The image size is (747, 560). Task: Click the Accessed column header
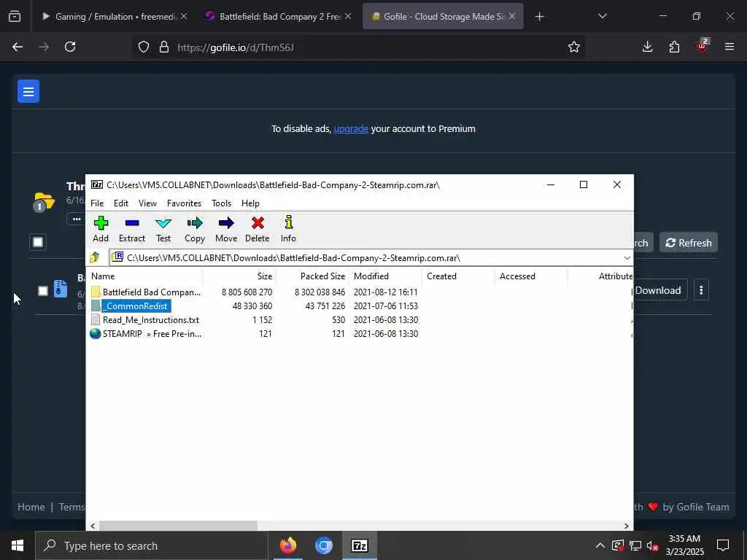(x=531, y=276)
